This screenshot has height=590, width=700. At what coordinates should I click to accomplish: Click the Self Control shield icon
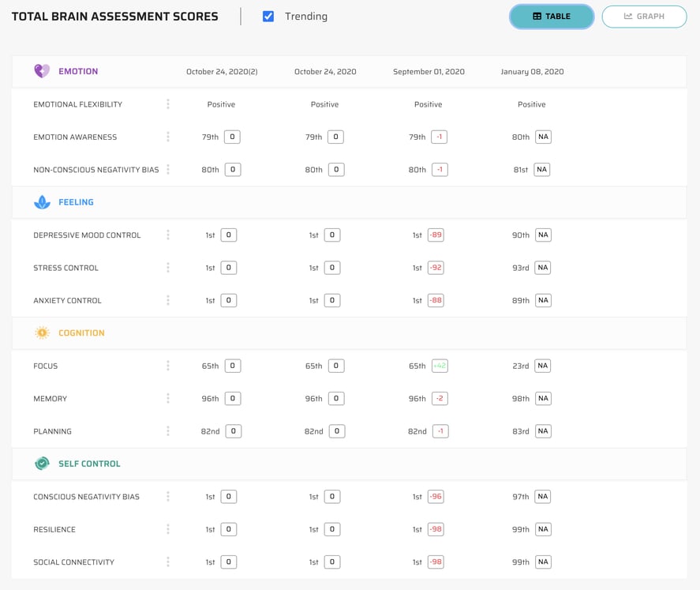42,464
